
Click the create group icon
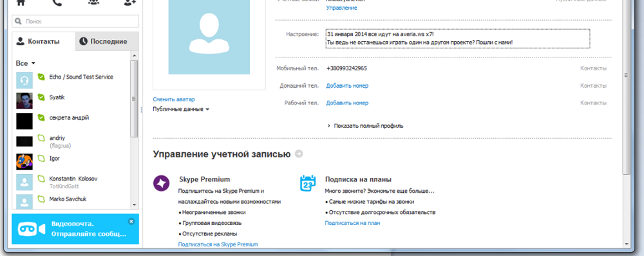[x=93, y=3]
